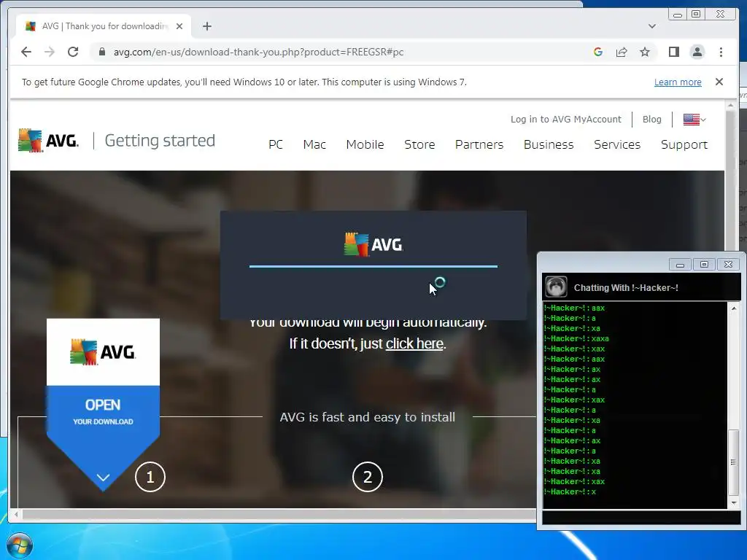Open the Services menu item
Viewport: 747px width, 560px height.
pos(617,144)
